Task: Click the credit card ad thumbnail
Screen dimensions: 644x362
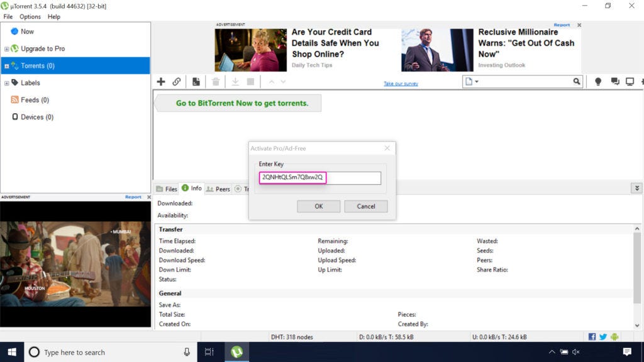Action: [x=250, y=50]
